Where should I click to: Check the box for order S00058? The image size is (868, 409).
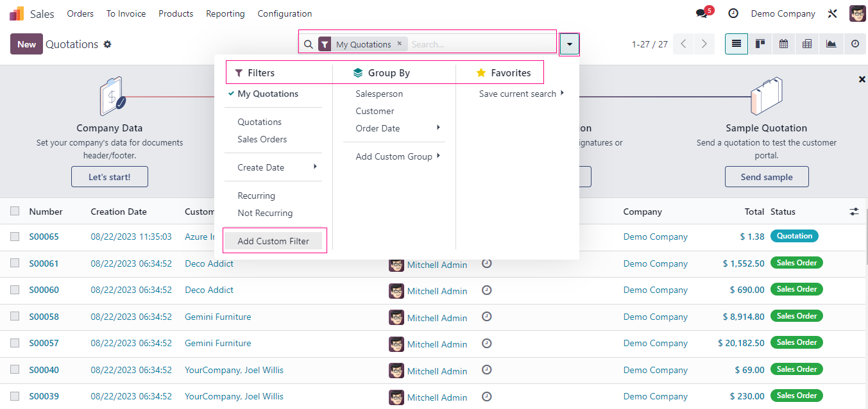click(x=15, y=317)
